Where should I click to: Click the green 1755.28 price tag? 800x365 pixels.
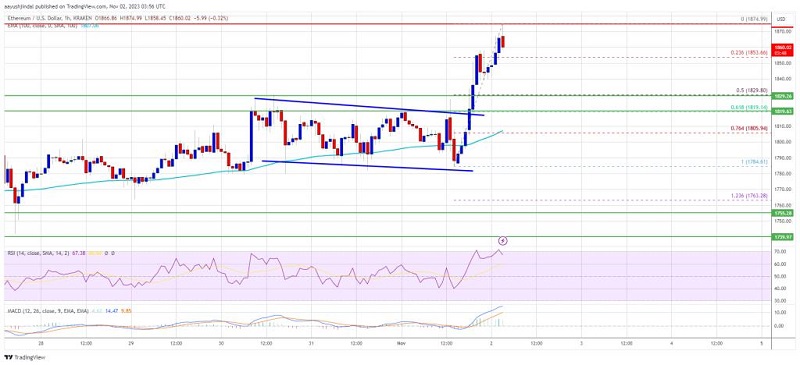784,213
